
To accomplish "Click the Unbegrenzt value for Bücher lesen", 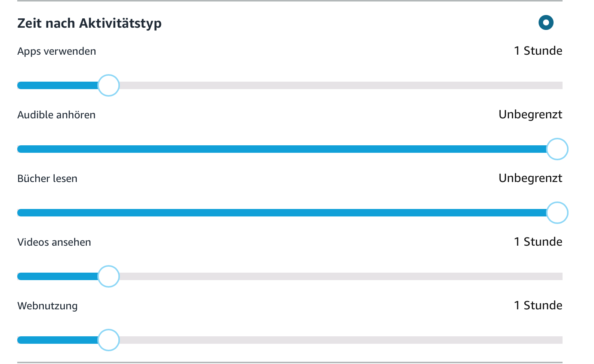I will (530, 178).
